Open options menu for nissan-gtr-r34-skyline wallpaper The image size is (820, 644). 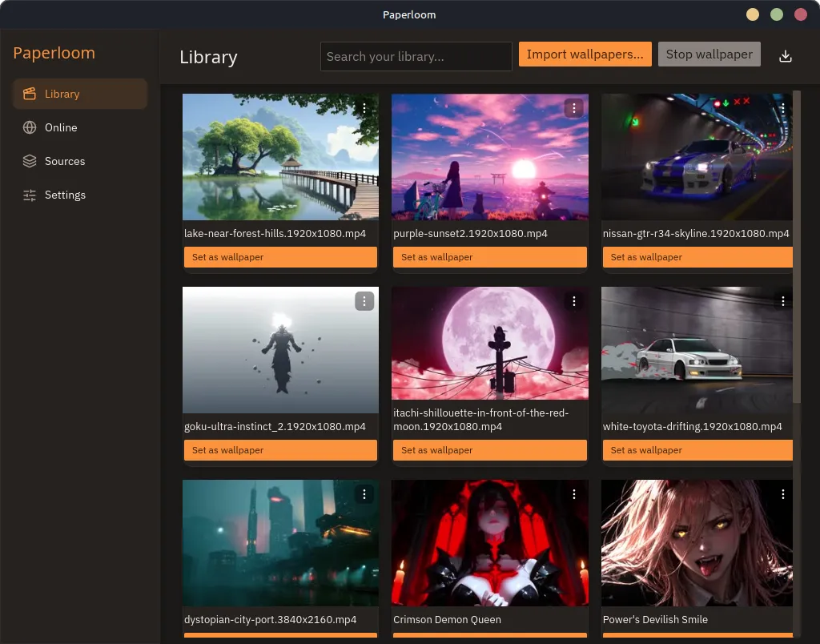click(x=783, y=108)
